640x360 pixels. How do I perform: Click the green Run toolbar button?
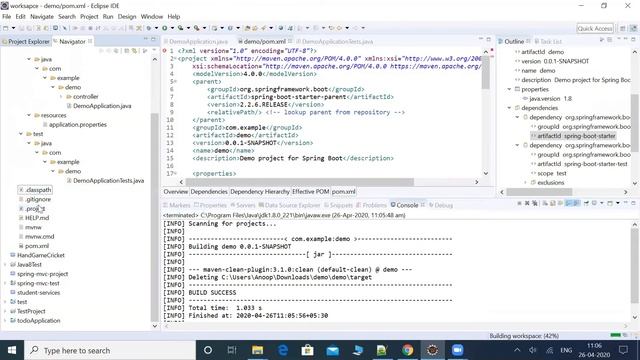coord(164,28)
